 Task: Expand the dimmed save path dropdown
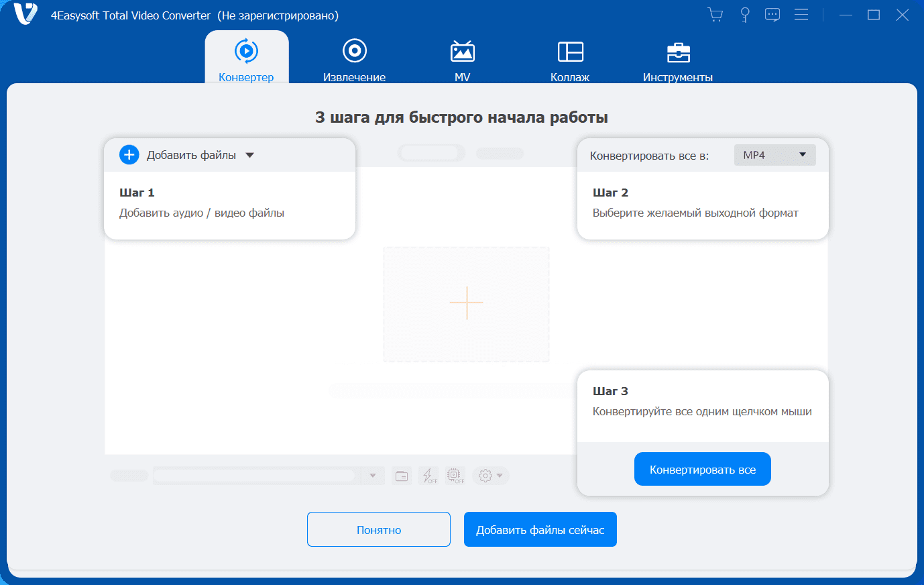(x=373, y=476)
